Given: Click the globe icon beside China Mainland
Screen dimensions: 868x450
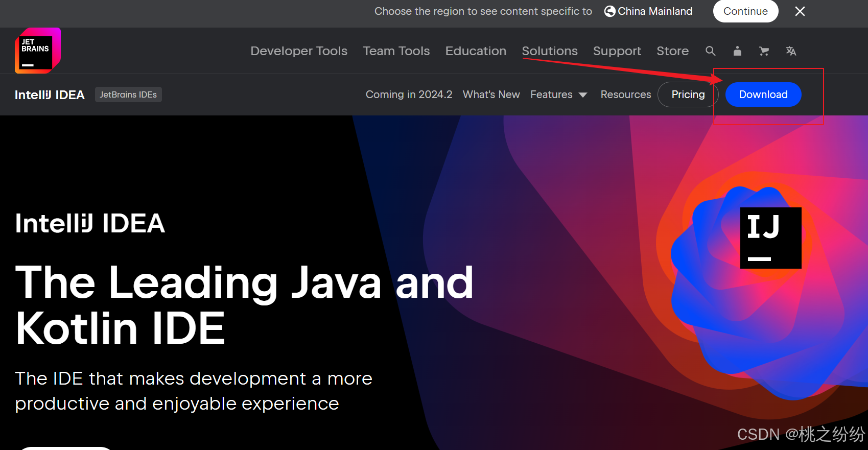Looking at the screenshot, I should [609, 11].
